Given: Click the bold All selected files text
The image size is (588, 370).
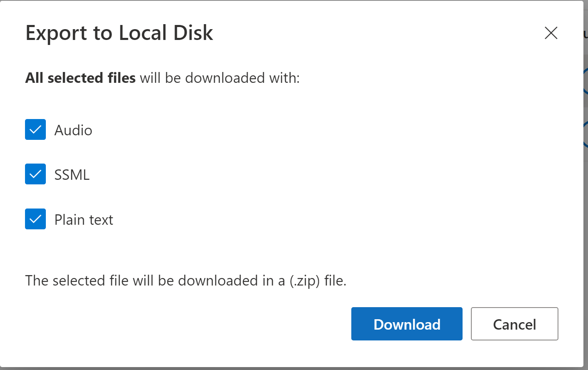Looking at the screenshot, I should tap(80, 78).
